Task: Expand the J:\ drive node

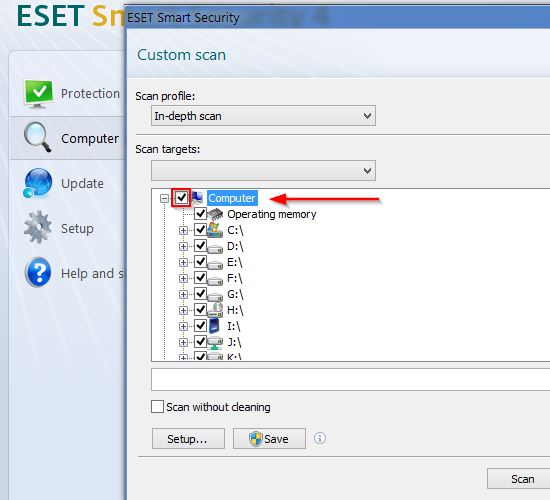Action: 183,342
